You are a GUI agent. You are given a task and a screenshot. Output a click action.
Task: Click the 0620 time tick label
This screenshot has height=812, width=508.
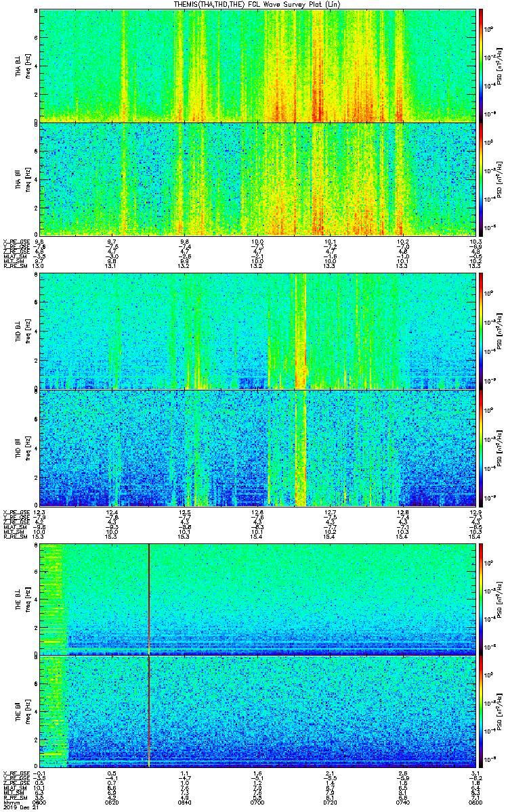tap(112, 802)
